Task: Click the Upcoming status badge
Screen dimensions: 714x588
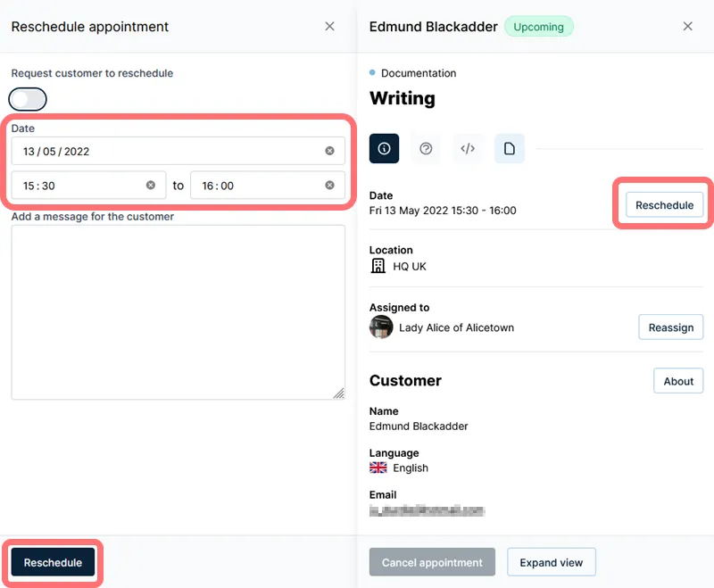Action: coord(539,27)
